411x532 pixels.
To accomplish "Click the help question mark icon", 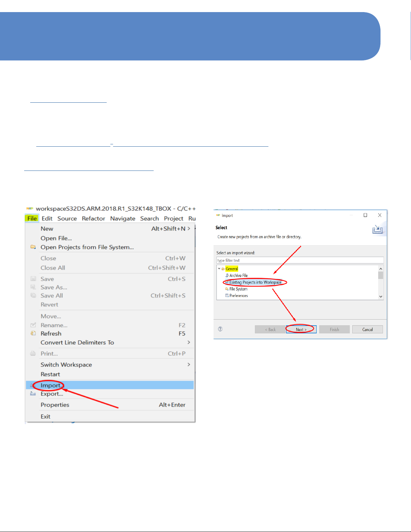I will point(220,329).
